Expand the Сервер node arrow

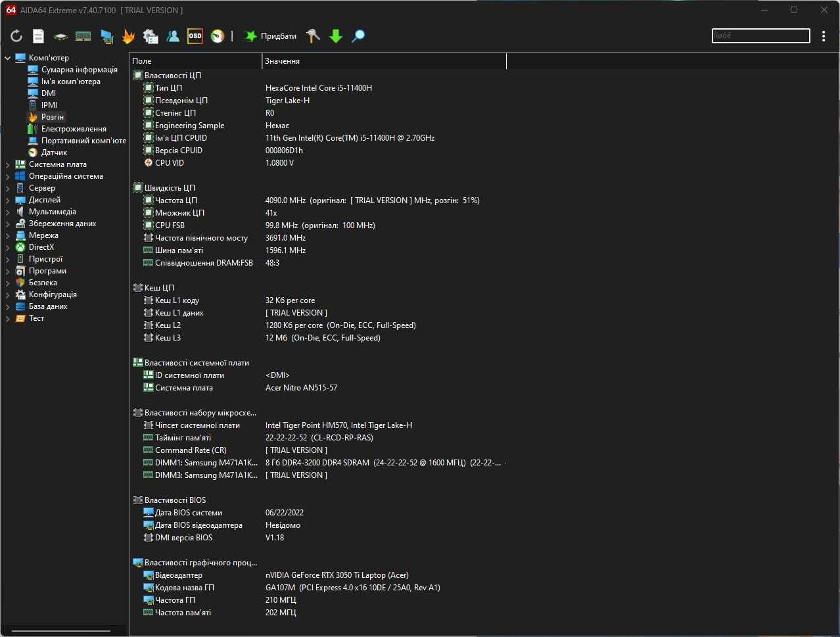pyautogui.click(x=7, y=188)
